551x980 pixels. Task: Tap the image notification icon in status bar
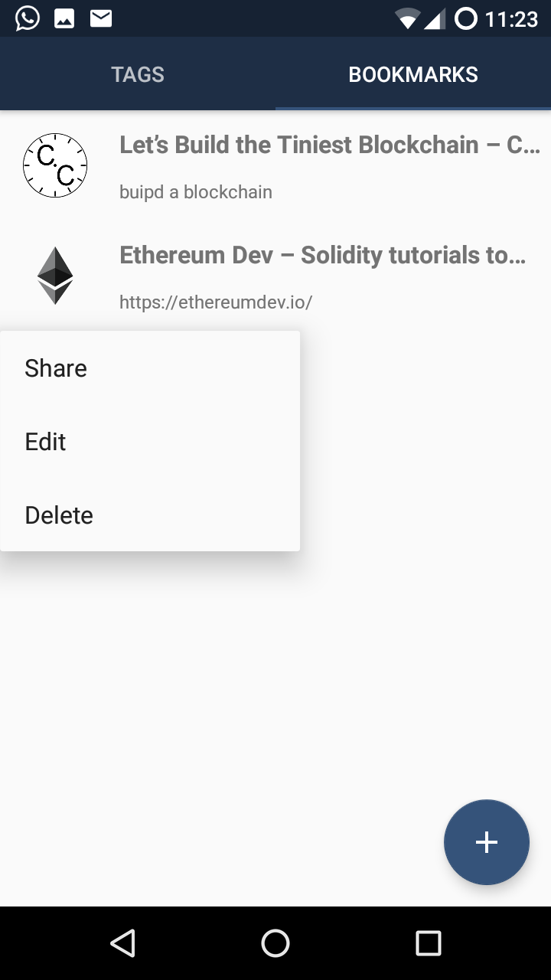click(x=64, y=18)
